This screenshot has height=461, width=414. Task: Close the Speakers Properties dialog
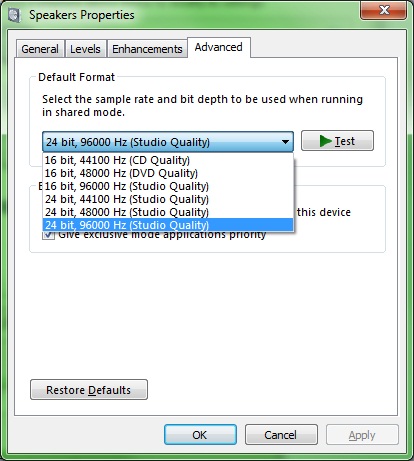(384, 10)
